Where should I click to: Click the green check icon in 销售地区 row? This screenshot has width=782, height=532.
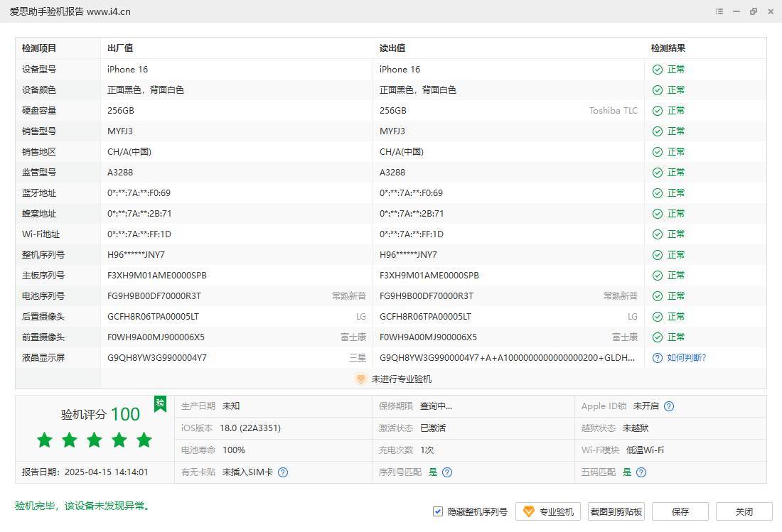(x=658, y=152)
